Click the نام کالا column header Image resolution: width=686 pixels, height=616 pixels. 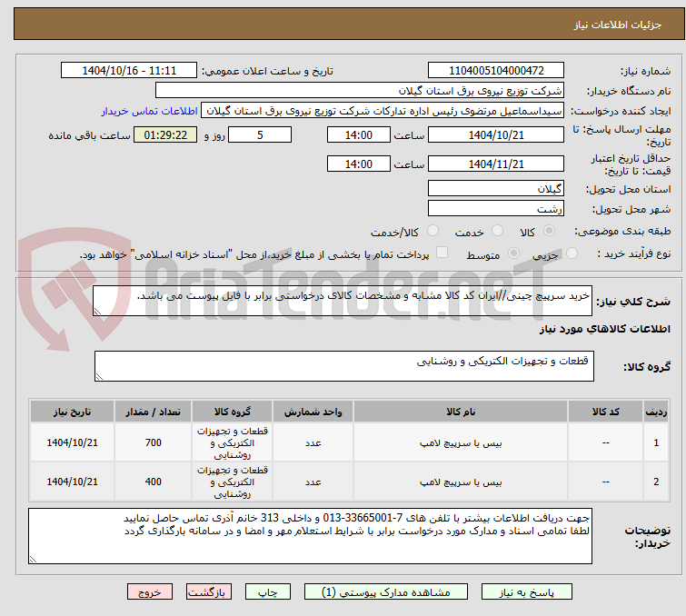pos(461,412)
